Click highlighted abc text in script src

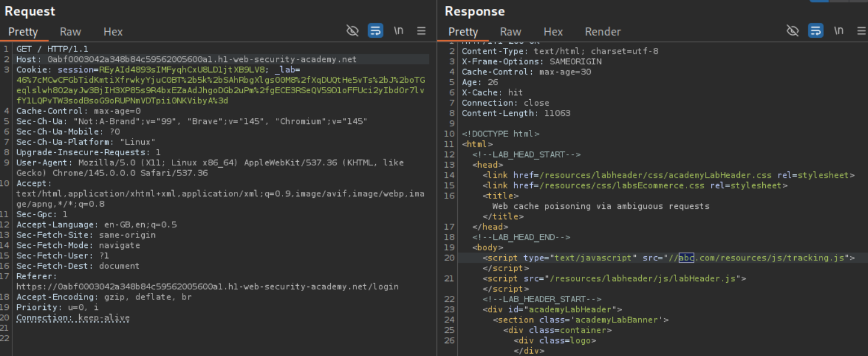pyautogui.click(x=686, y=258)
